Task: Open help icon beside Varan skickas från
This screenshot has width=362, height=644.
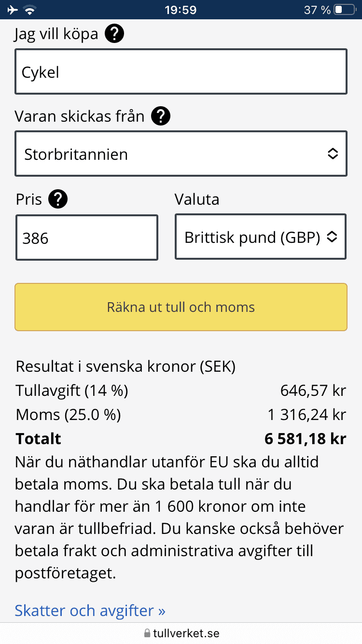Action: [x=161, y=116]
